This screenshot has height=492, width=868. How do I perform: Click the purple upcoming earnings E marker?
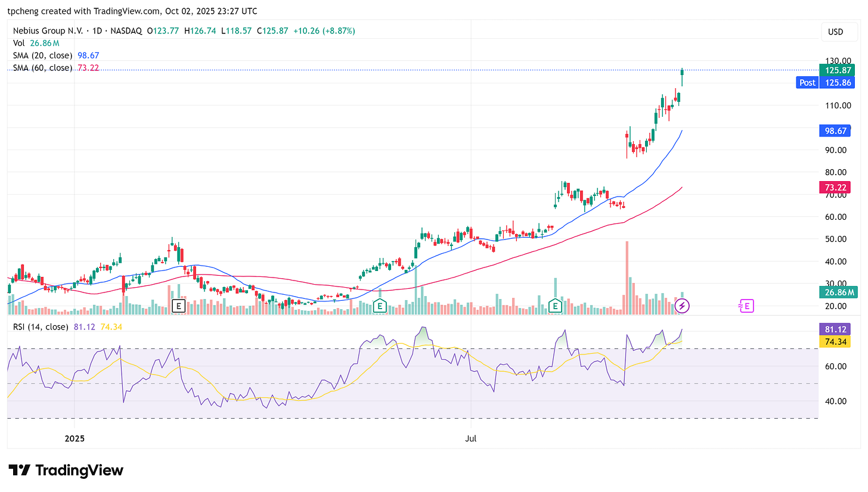click(x=746, y=306)
